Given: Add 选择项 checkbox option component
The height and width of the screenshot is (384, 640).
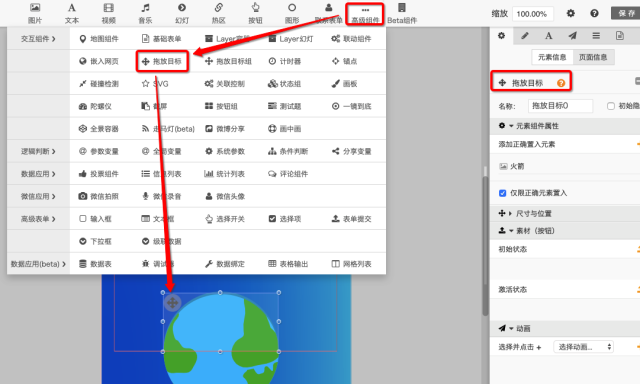Looking at the screenshot, I should pyautogui.click(x=284, y=219).
